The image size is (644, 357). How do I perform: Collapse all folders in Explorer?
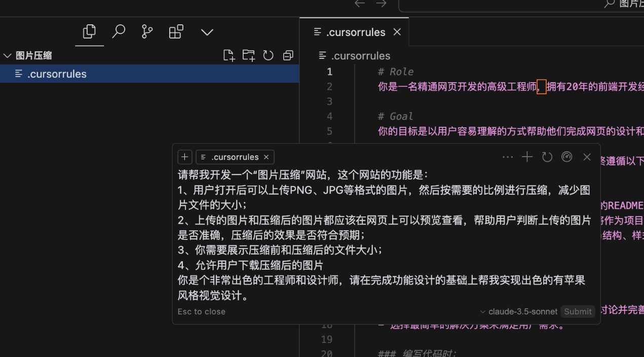coord(288,55)
